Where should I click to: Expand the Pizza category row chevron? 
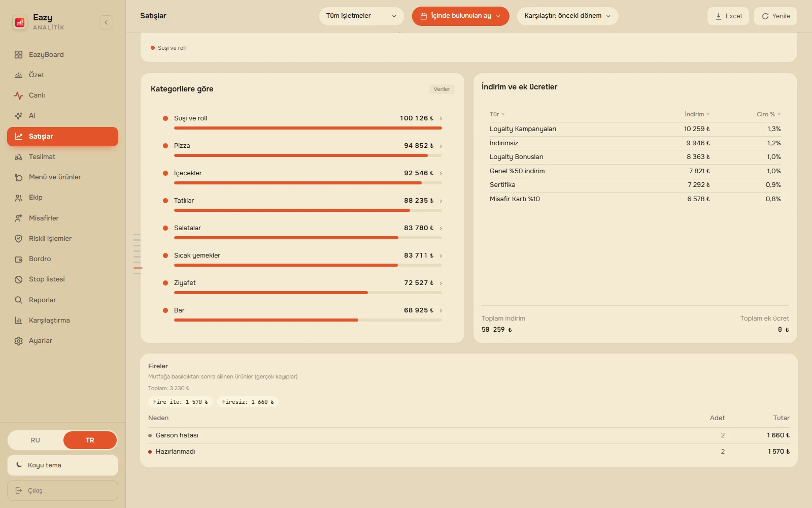coord(441,146)
